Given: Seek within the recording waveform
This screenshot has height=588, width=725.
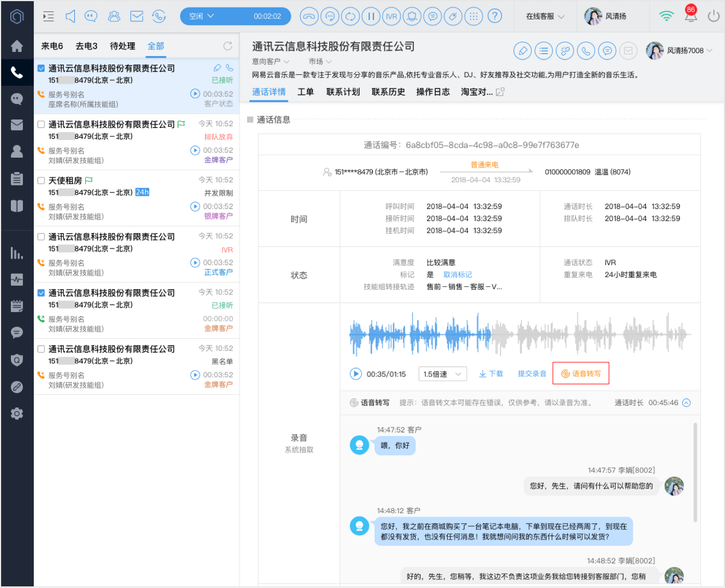Looking at the screenshot, I should [x=520, y=334].
